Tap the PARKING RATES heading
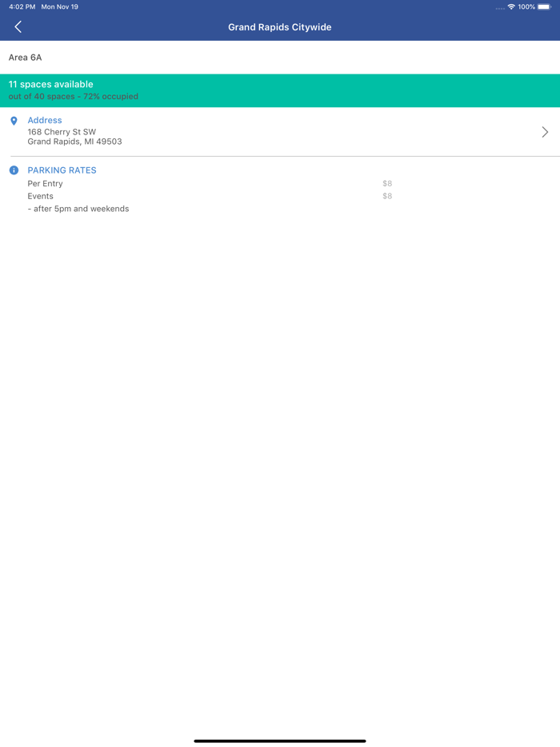 pyautogui.click(x=62, y=170)
